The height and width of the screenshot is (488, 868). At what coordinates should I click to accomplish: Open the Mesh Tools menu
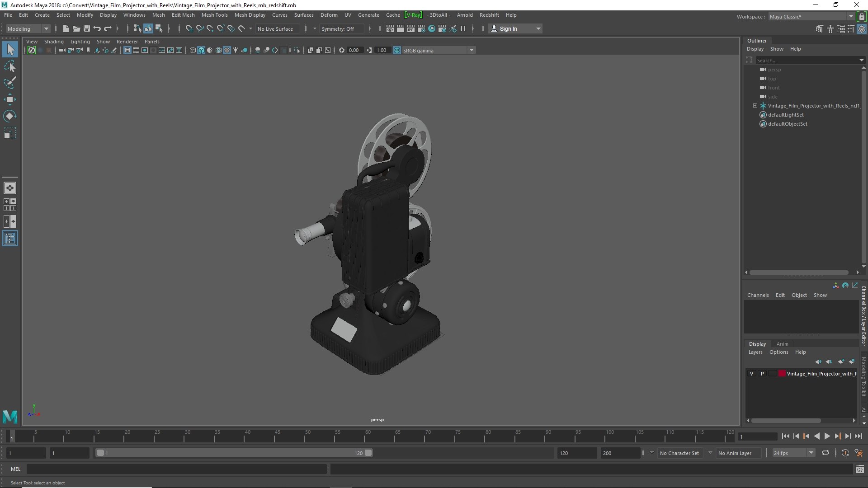214,15
